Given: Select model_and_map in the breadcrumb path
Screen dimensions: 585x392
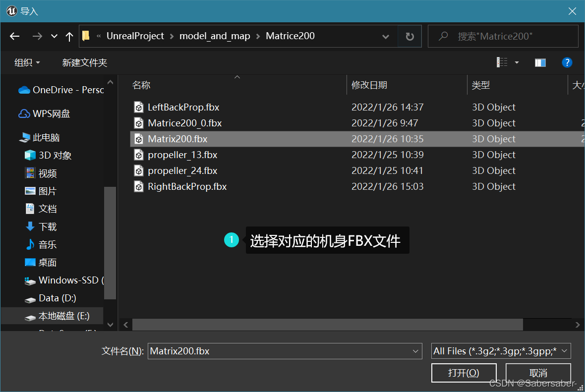Looking at the screenshot, I should [215, 36].
